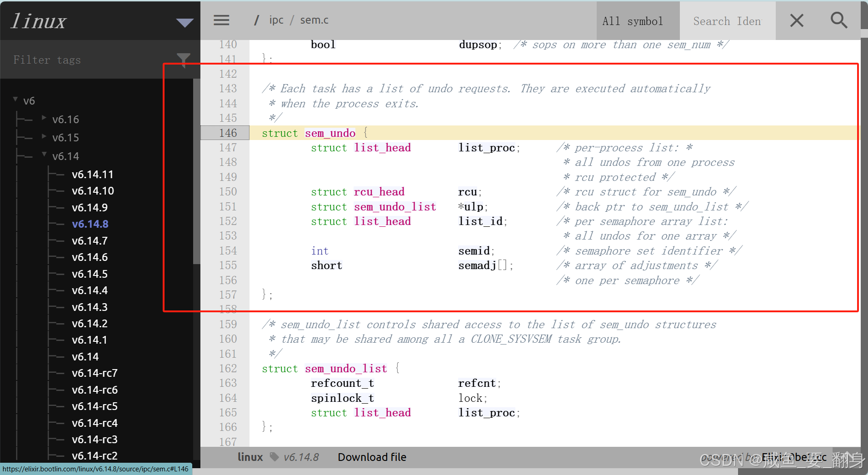Select version v6.14.6
This screenshot has width=868, height=475.
(90, 257)
